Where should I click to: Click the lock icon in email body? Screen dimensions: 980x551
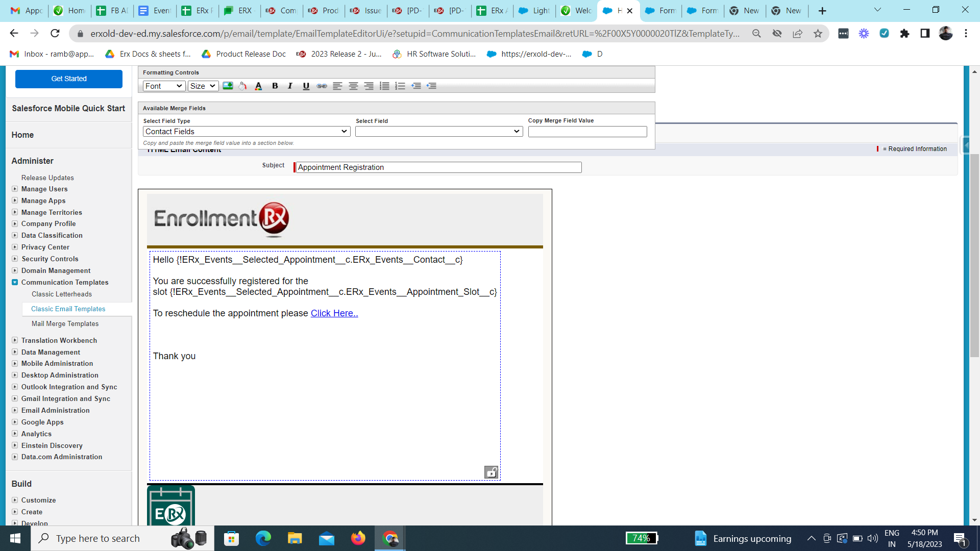click(x=491, y=472)
